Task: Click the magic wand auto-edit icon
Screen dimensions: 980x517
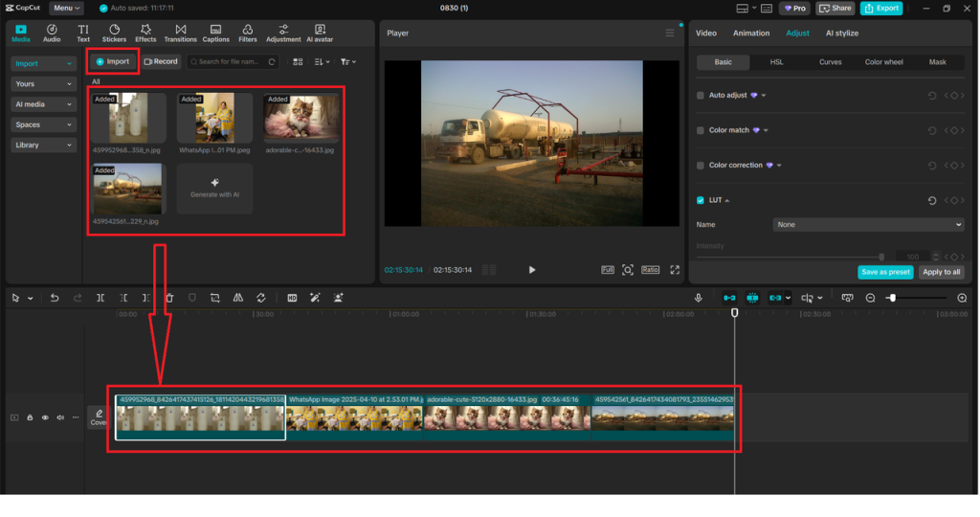Action: 315,298
